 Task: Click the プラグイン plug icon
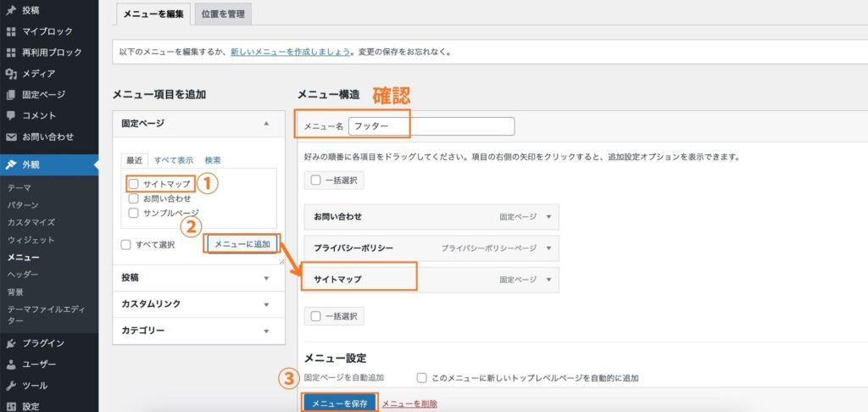(x=11, y=343)
